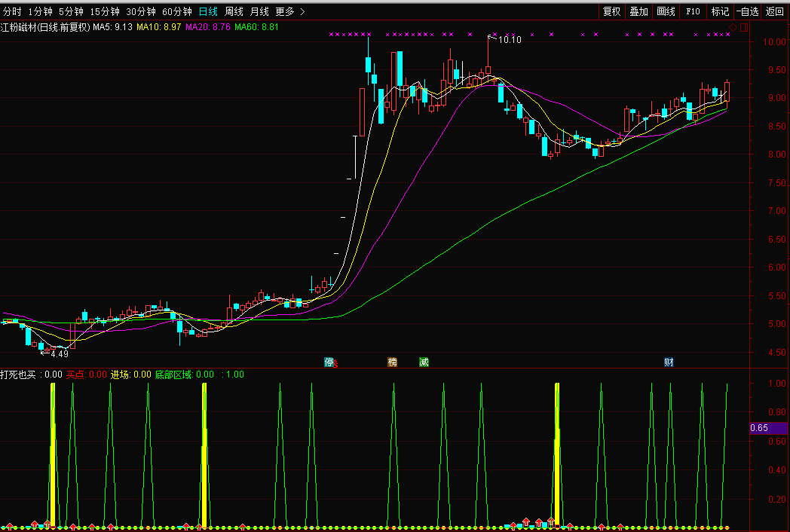Remove stock via -自选 button

point(747,11)
